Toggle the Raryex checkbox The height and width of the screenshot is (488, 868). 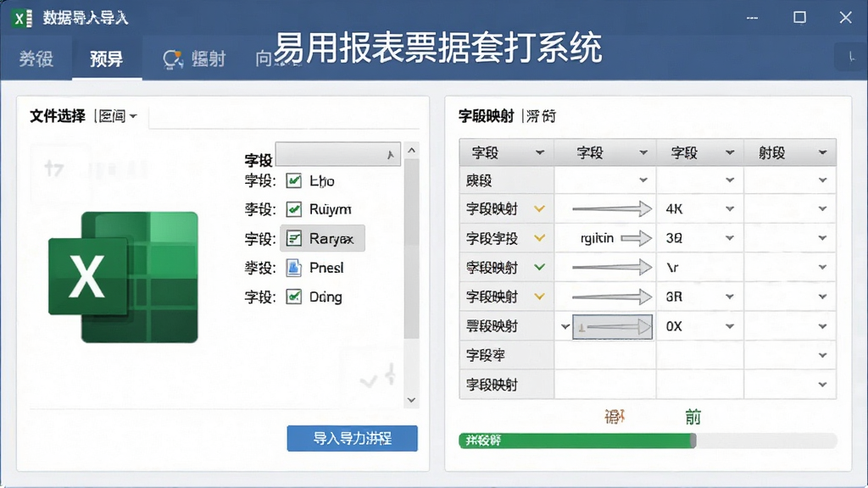point(293,238)
